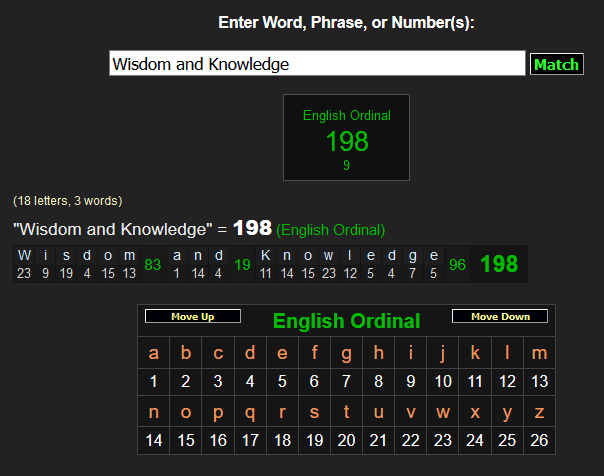The height and width of the screenshot is (476, 604).
Task: Select letter 'q' in the cipher chart
Action: [x=250, y=412]
